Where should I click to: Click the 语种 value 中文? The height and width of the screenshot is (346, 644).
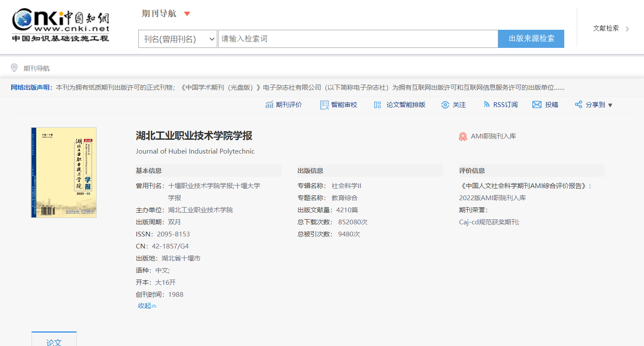163,271
